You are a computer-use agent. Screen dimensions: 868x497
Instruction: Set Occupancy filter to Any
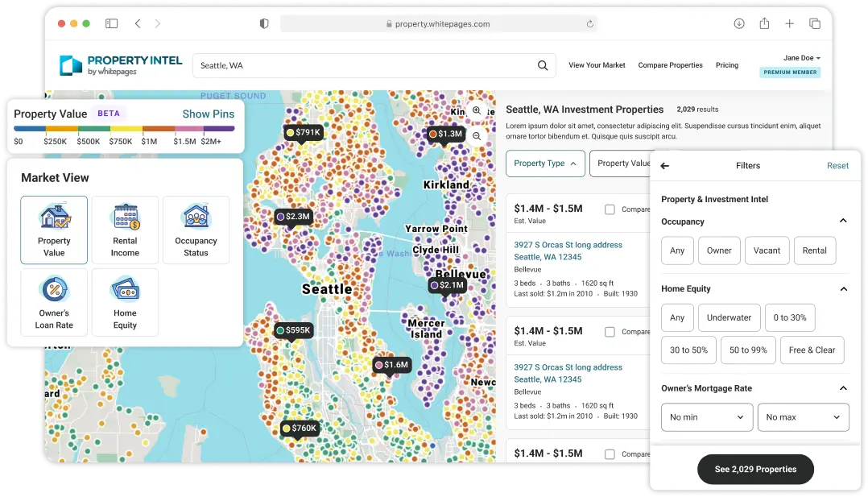[x=677, y=251]
